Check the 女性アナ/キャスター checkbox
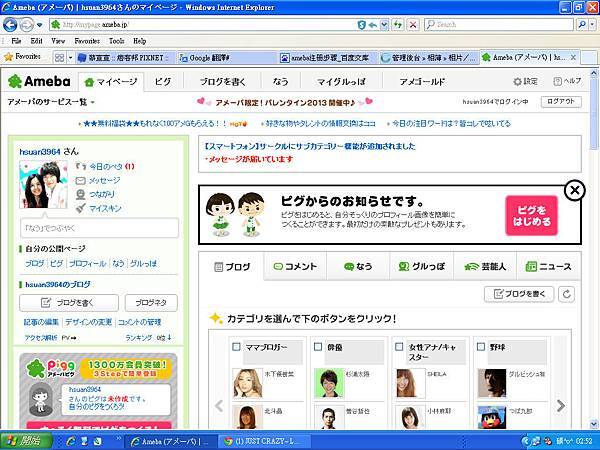This screenshot has width=600, height=450. click(399, 347)
